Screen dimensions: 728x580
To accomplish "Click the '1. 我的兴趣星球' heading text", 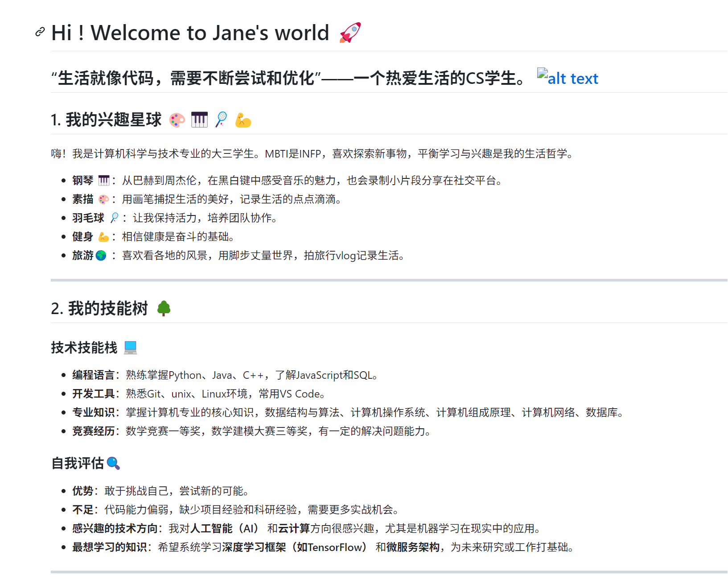I will point(106,120).
